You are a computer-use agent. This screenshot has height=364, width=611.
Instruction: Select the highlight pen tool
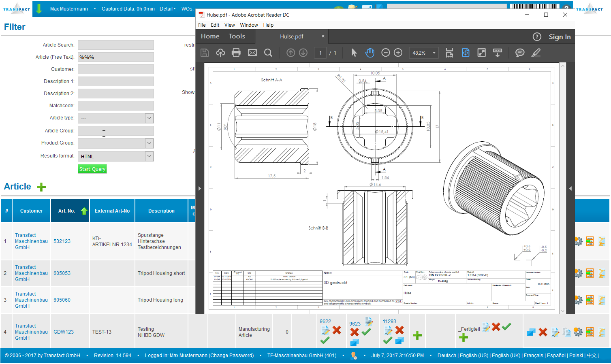[x=536, y=53]
